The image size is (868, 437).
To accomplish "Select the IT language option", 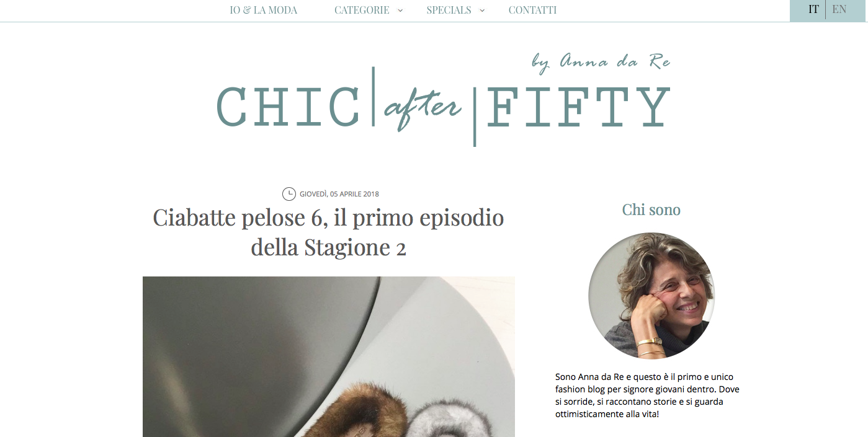I will (813, 9).
